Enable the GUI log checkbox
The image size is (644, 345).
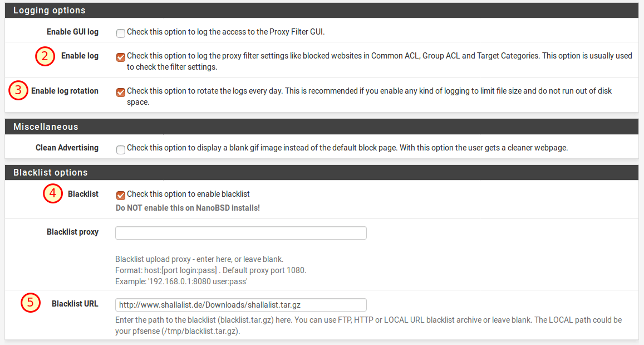(x=121, y=33)
